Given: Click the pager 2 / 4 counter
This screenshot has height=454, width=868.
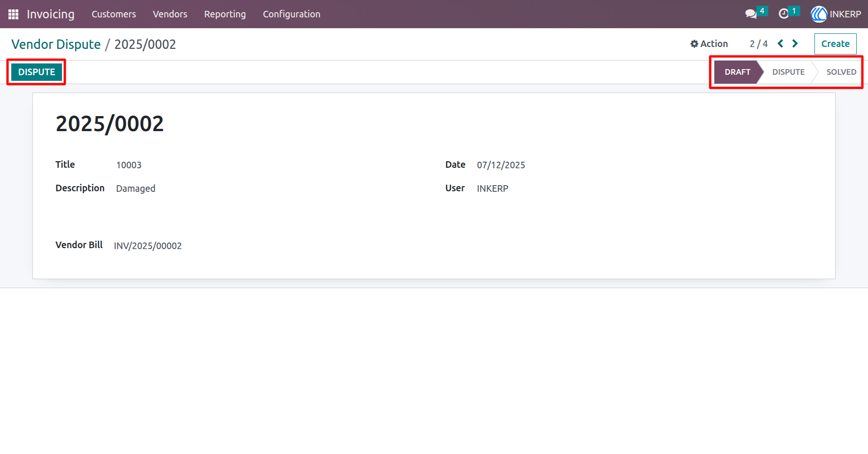Looking at the screenshot, I should click(x=759, y=44).
